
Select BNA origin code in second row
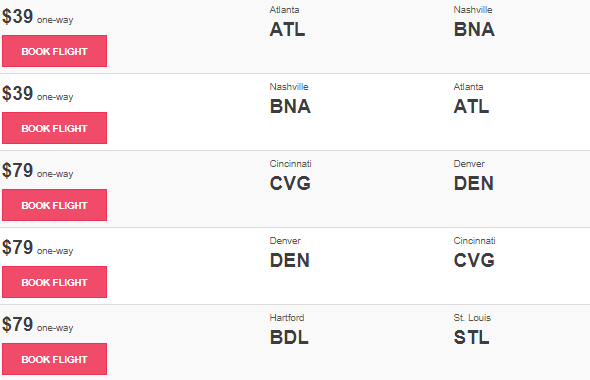290,106
